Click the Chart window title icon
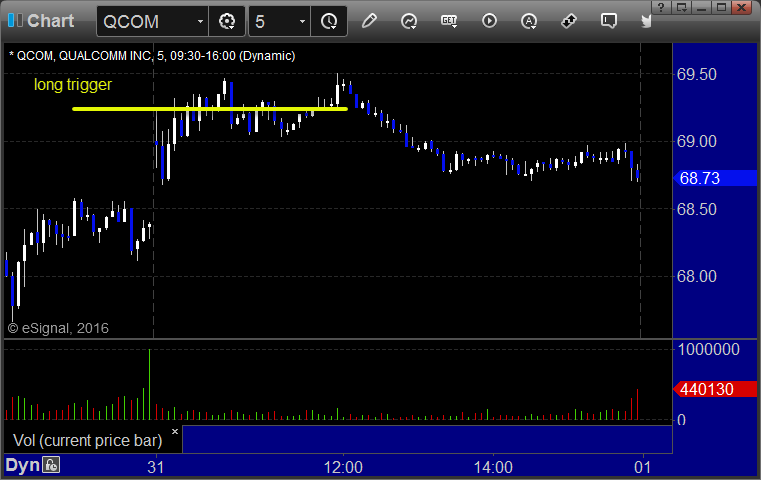The height and width of the screenshot is (480, 761). click(x=15, y=20)
